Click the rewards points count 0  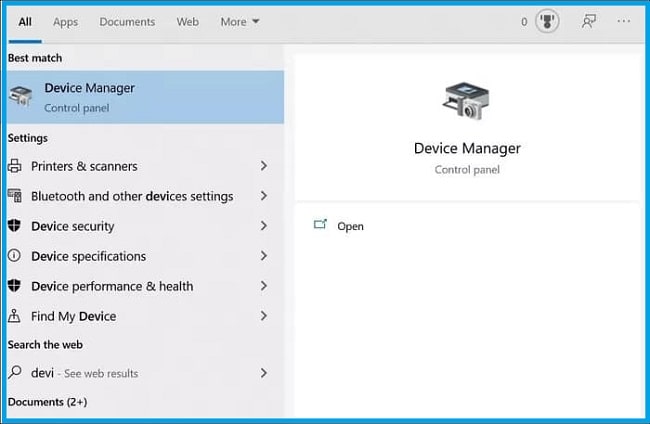pos(524,22)
